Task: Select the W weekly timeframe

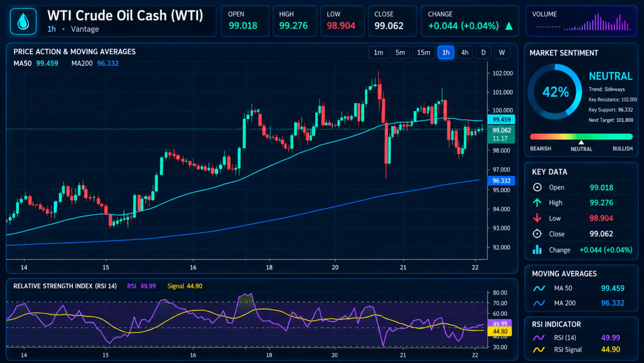Action: click(502, 52)
